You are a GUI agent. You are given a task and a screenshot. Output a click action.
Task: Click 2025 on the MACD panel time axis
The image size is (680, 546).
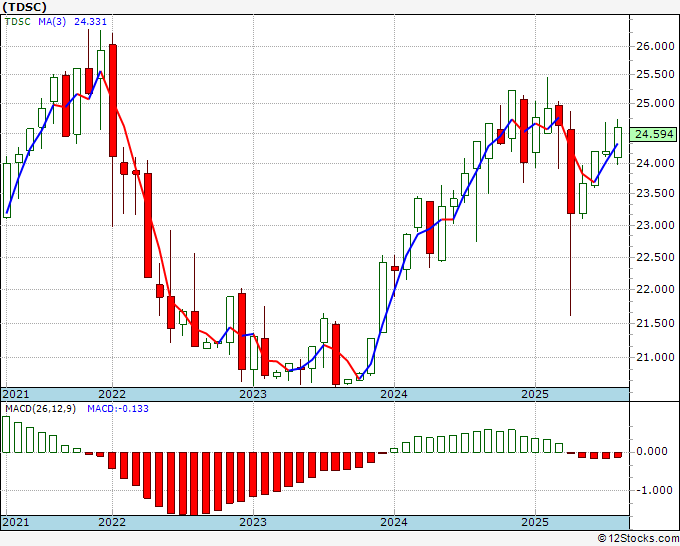coord(535,522)
